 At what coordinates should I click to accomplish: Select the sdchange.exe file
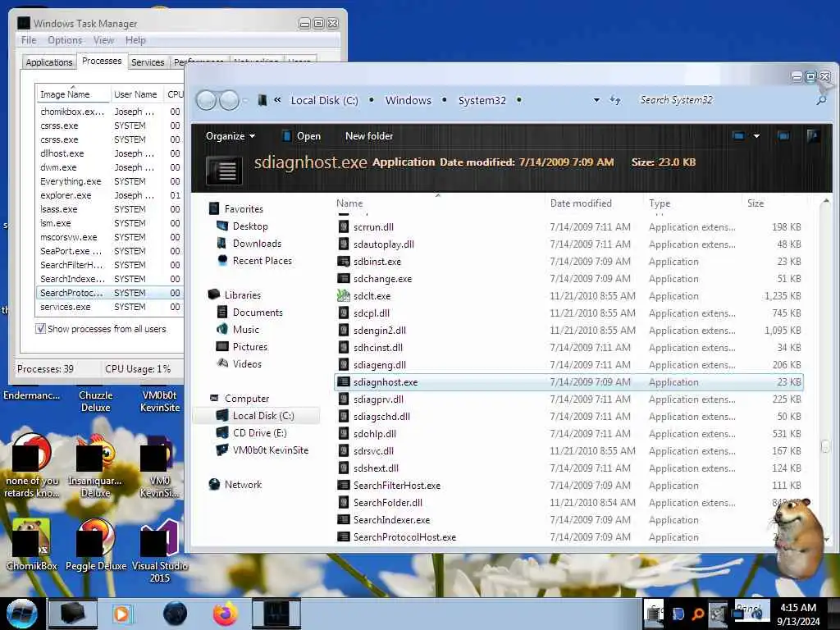point(382,279)
